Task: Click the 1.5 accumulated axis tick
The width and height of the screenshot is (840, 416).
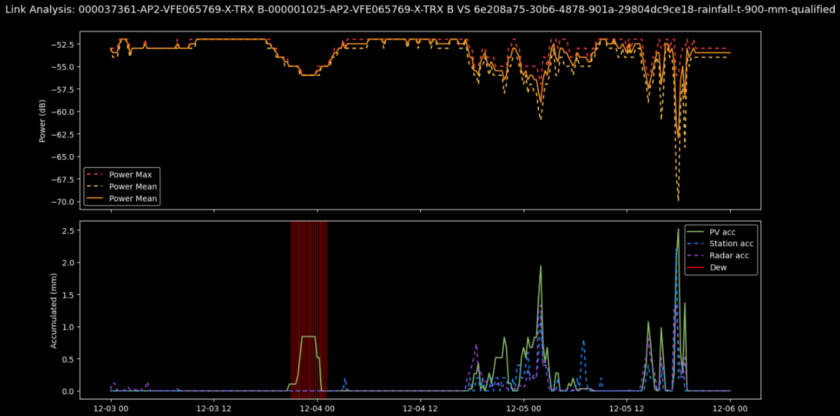Action: tap(70, 294)
